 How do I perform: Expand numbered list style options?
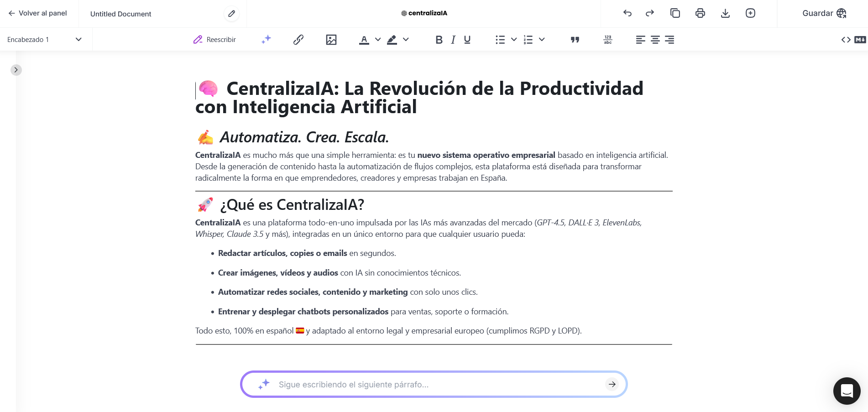(x=542, y=40)
